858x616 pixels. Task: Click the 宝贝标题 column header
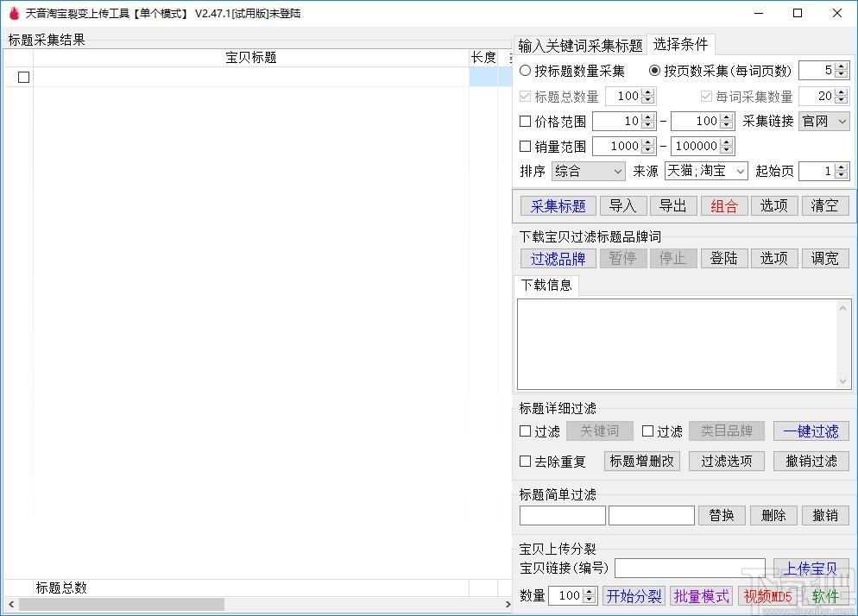[251, 58]
